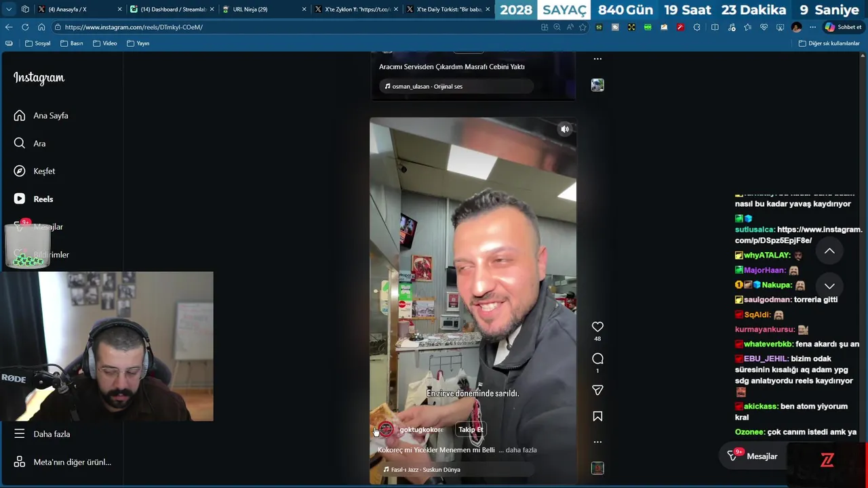Open apps icon in address bar
Viewport: 868px width, 488px height.
click(545, 27)
